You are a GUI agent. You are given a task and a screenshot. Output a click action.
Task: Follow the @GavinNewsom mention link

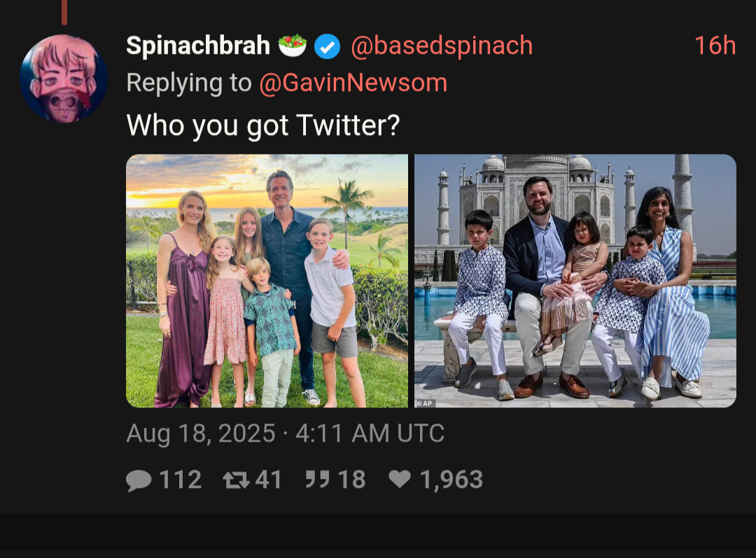click(x=353, y=83)
